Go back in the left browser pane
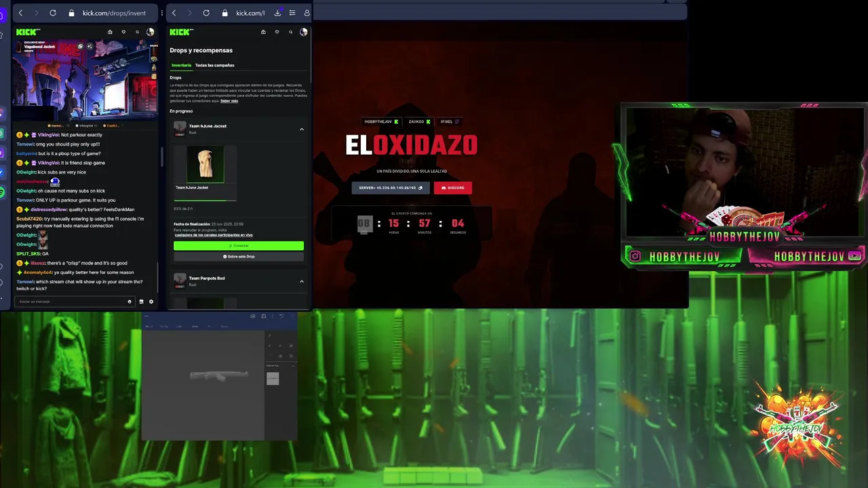Viewport: 868px width, 488px height. click(x=20, y=13)
